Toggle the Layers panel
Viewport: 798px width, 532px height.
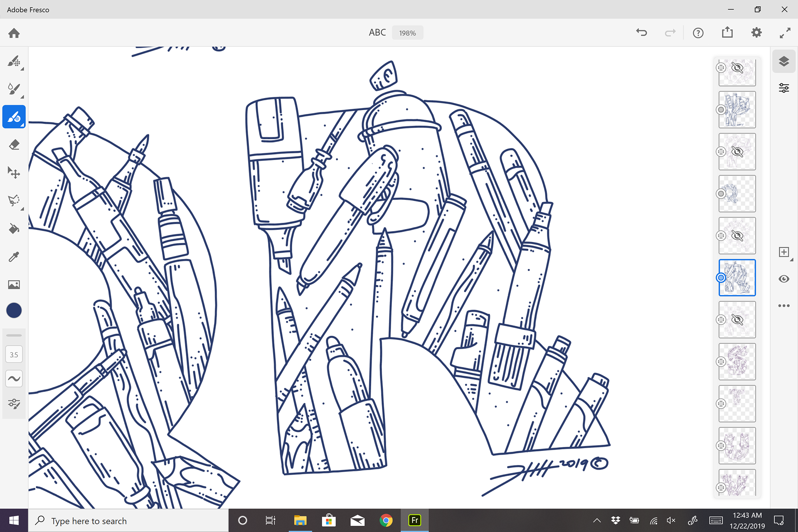pyautogui.click(x=784, y=62)
